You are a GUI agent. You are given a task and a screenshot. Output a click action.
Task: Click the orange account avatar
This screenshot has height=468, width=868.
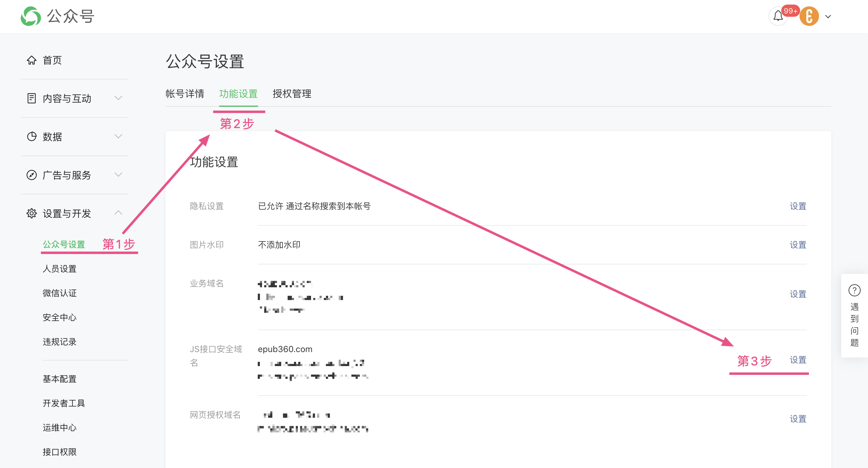click(809, 16)
